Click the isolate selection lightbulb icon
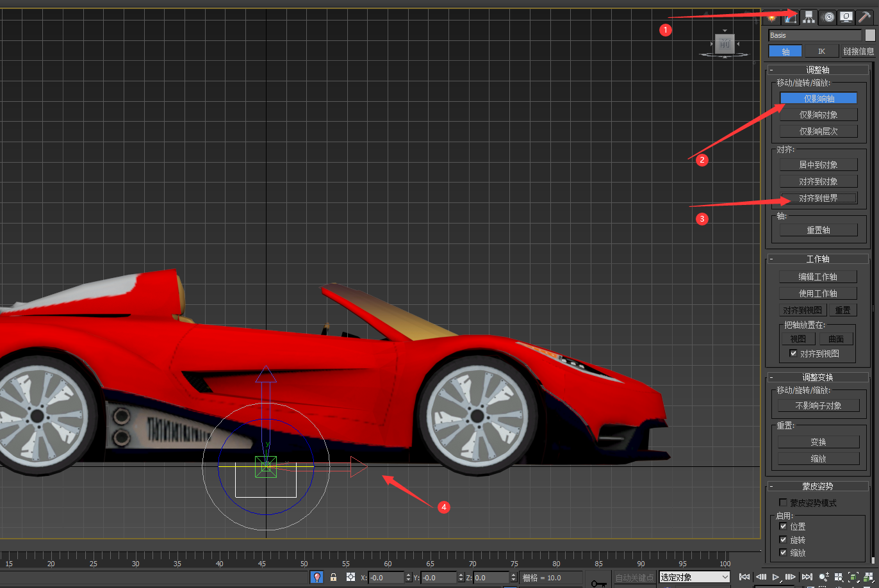The height and width of the screenshot is (588, 879). [316, 577]
